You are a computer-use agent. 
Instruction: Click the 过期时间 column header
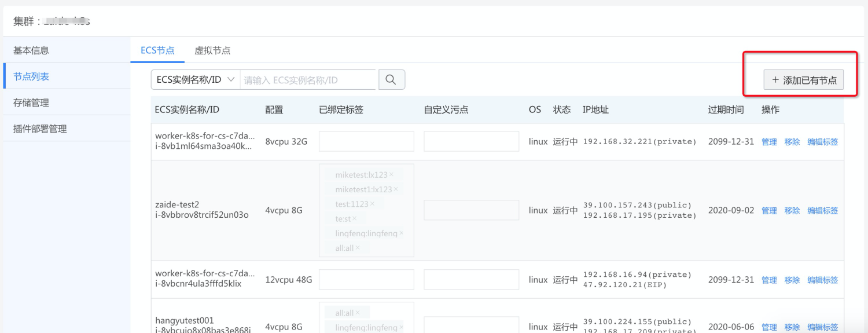[726, 109]
